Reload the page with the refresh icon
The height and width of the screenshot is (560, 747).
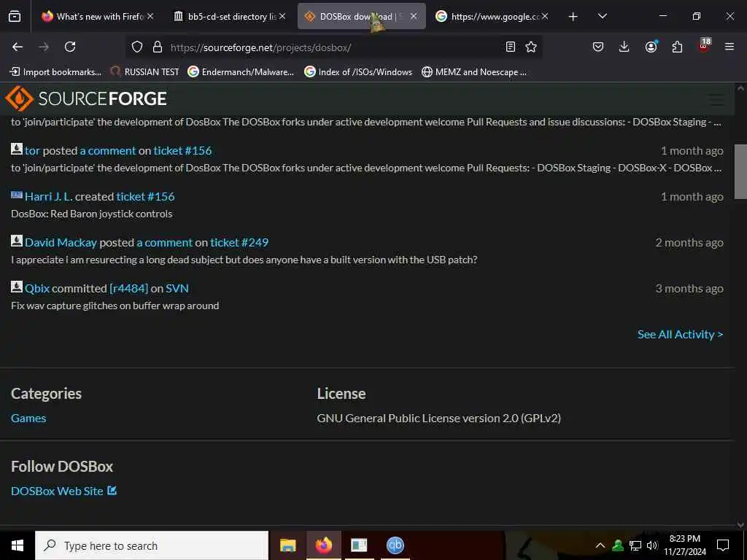(70, 47)
